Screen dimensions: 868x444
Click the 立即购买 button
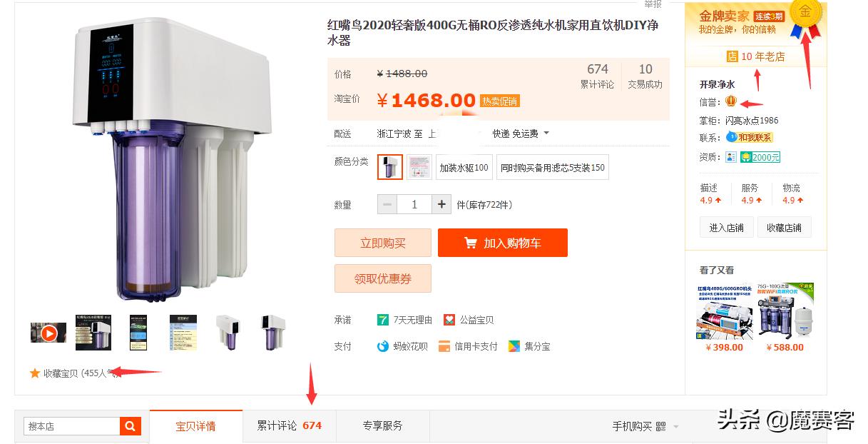tap(383, 243)
